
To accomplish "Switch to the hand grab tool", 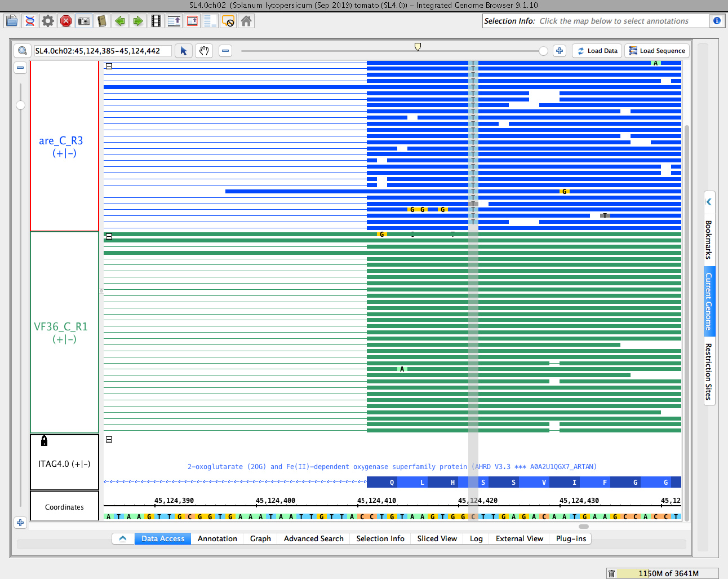I will click(204, 51).
